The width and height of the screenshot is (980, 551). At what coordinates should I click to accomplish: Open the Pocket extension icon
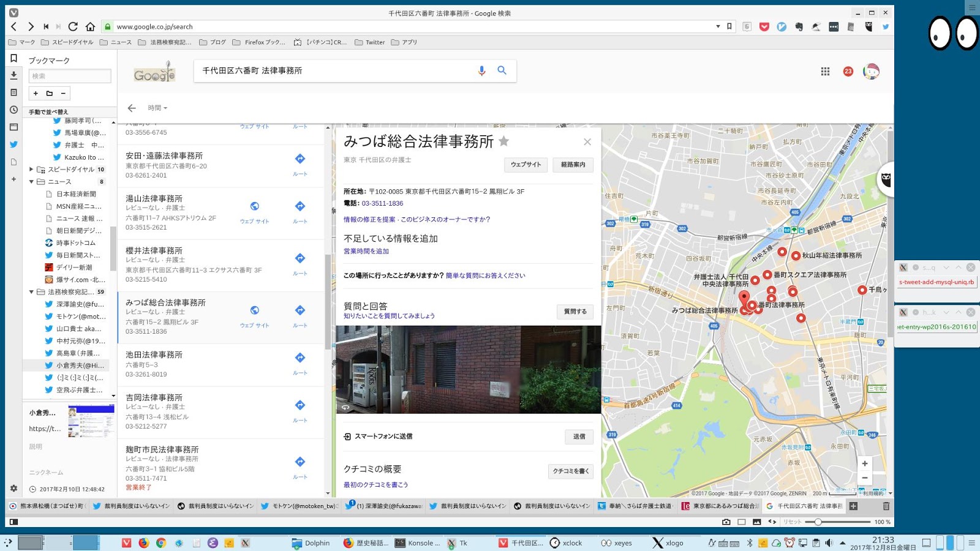coord(764,26)
